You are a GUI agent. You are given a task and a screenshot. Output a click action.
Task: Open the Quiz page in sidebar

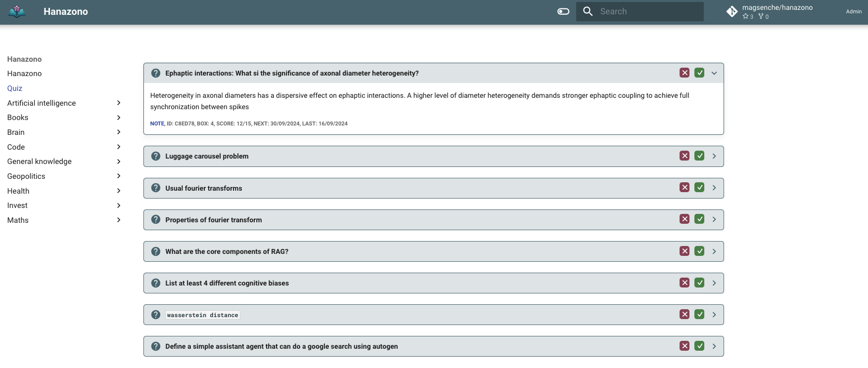tap(15, 88)
